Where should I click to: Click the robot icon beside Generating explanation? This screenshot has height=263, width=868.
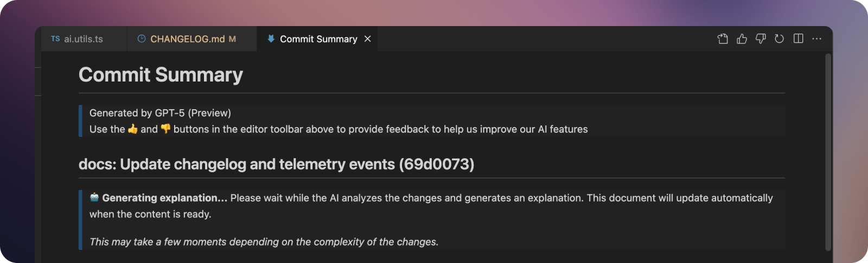tap(94, 197)
